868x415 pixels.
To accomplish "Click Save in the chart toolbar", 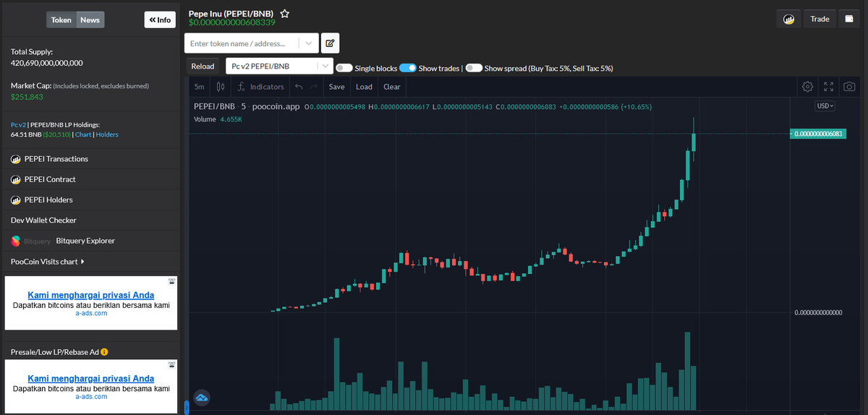I will (337, 87).
